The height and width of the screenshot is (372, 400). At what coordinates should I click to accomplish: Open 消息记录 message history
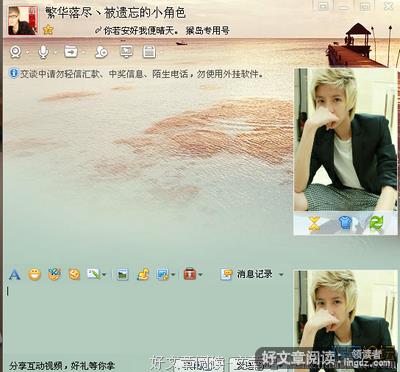coord(246,274)
